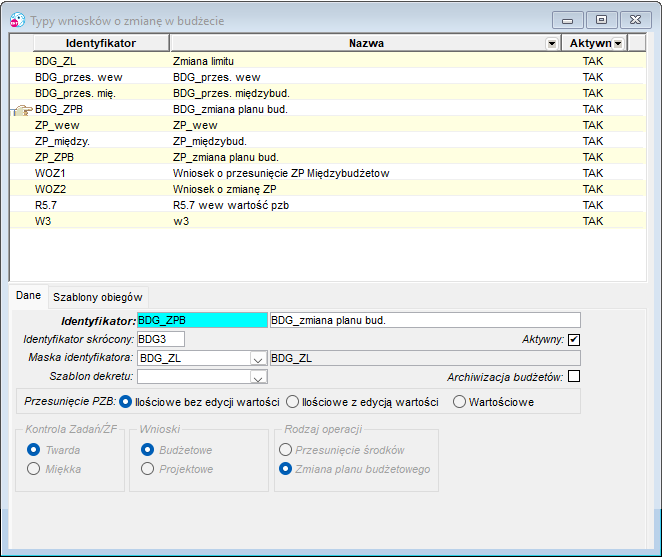The width and height of the screenshot is (663, 557).
Task: Choose Projektowe in the Wnioski group
Action: 147,469
